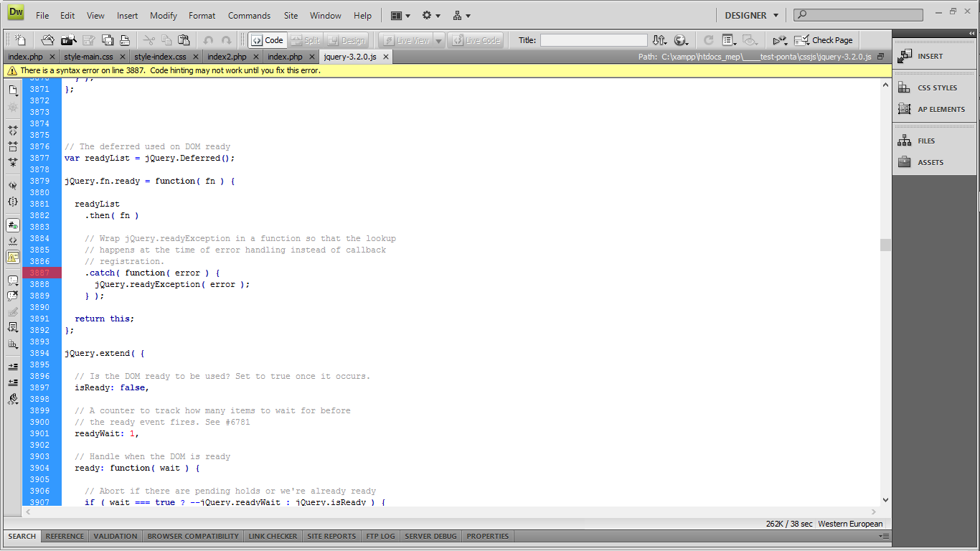Remove Comment icon in coding toolbar

click(13, 296)
